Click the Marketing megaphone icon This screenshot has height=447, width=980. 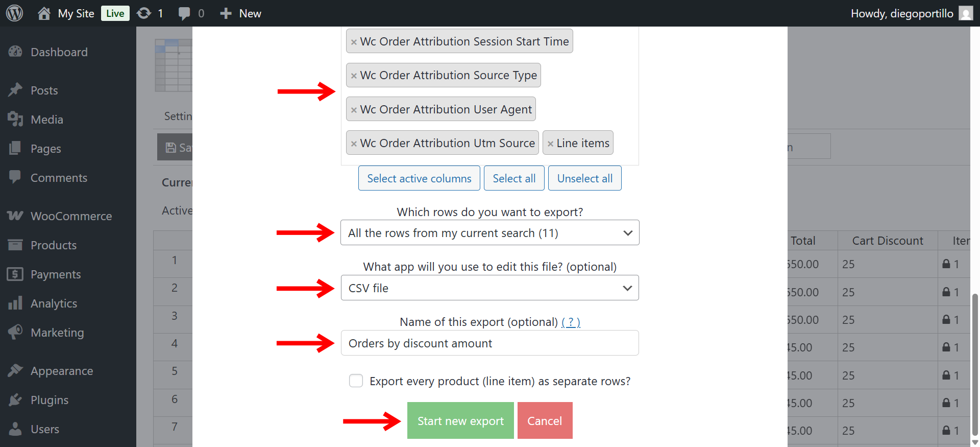(x=16, y=332)
